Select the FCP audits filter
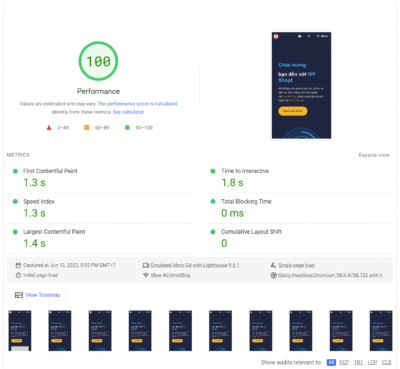 pos(344,362)
